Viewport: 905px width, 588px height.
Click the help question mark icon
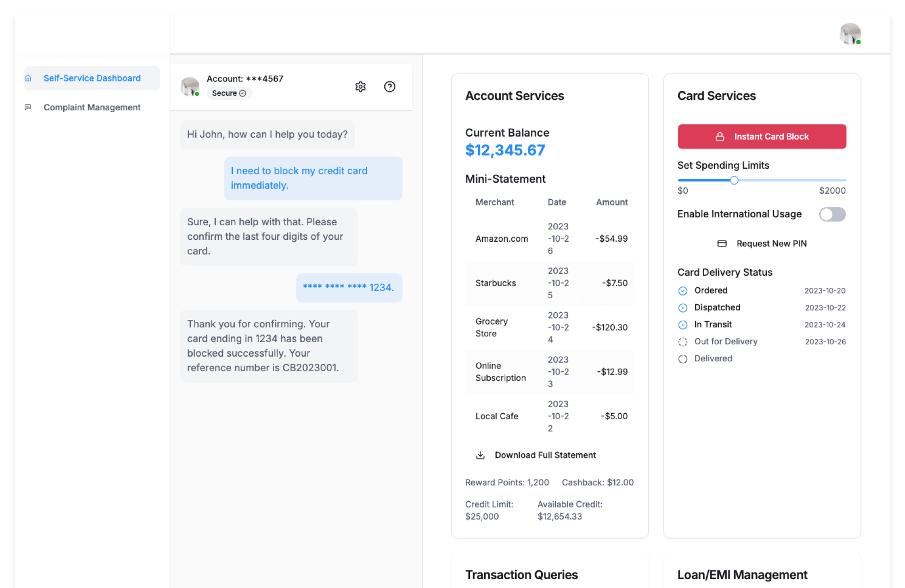[389, 87]
